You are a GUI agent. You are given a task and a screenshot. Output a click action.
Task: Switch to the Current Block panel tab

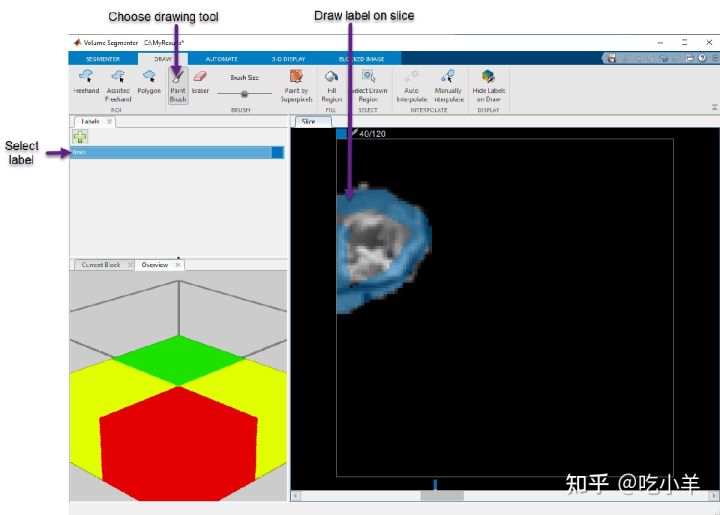click(x=100, y=265)
